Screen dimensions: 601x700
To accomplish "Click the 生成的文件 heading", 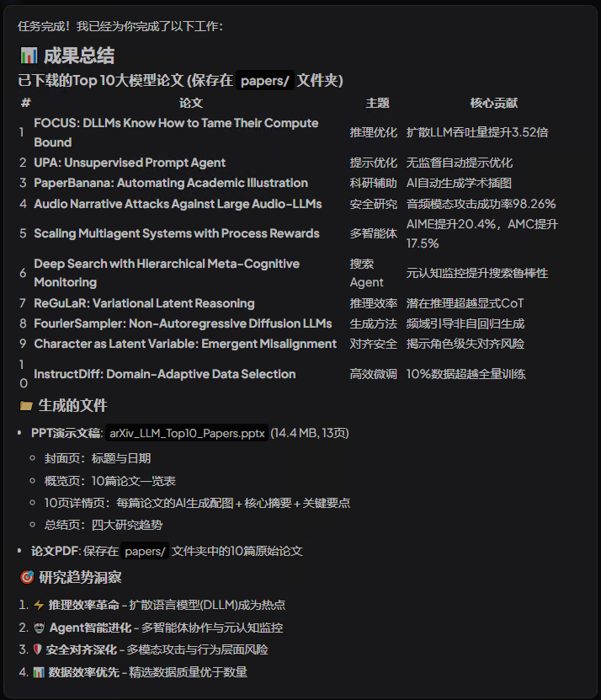I will pos(72,405).
